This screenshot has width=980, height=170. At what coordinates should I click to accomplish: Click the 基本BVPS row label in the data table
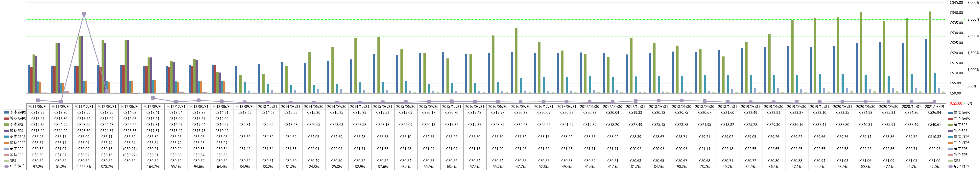17,113
